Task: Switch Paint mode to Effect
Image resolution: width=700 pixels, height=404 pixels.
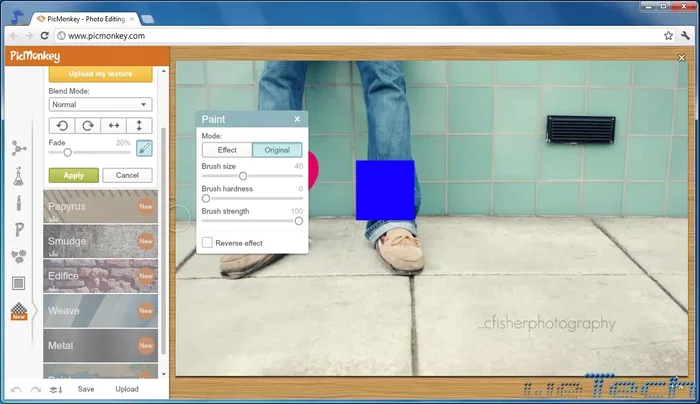Action: pyautogui.click(x=227, y=150)
